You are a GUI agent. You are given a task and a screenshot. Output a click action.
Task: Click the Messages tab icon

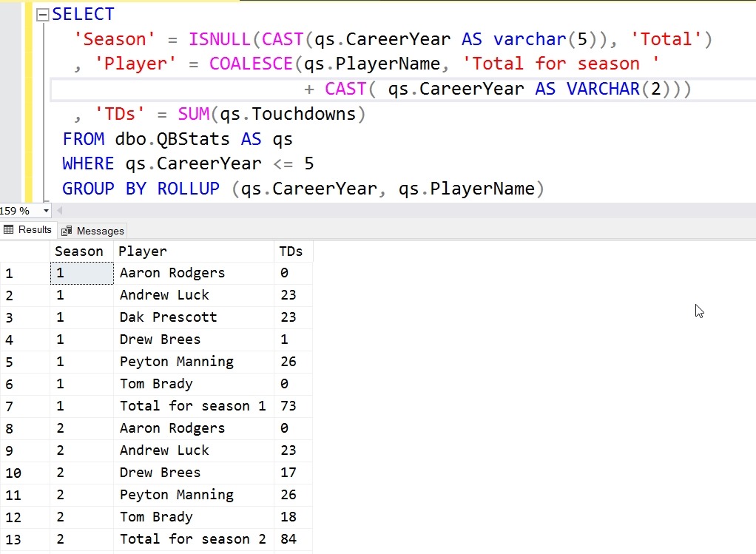67,231
